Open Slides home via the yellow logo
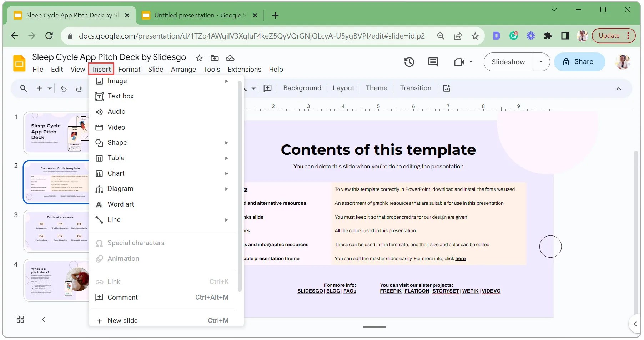This screenshot has width=644, height=340. (x=19, y=63)
